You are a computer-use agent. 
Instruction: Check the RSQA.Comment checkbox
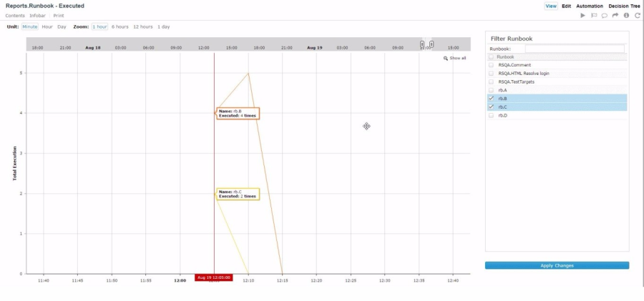click(491, 65)
